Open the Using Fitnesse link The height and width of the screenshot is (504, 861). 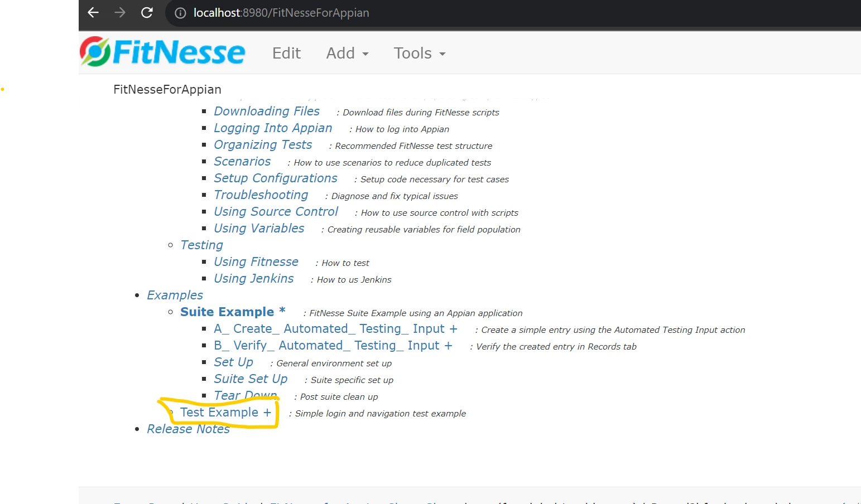256,262
